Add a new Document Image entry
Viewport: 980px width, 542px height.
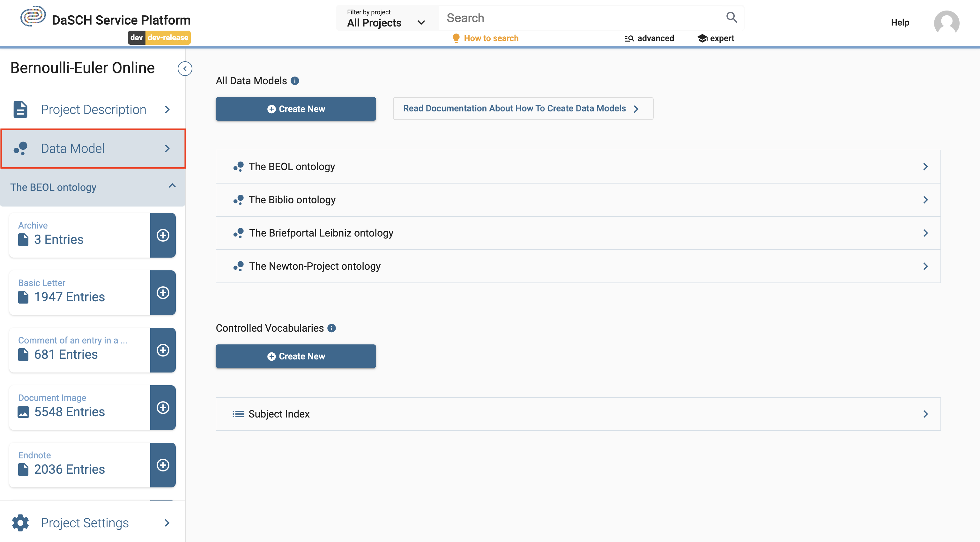click(163, 408)
